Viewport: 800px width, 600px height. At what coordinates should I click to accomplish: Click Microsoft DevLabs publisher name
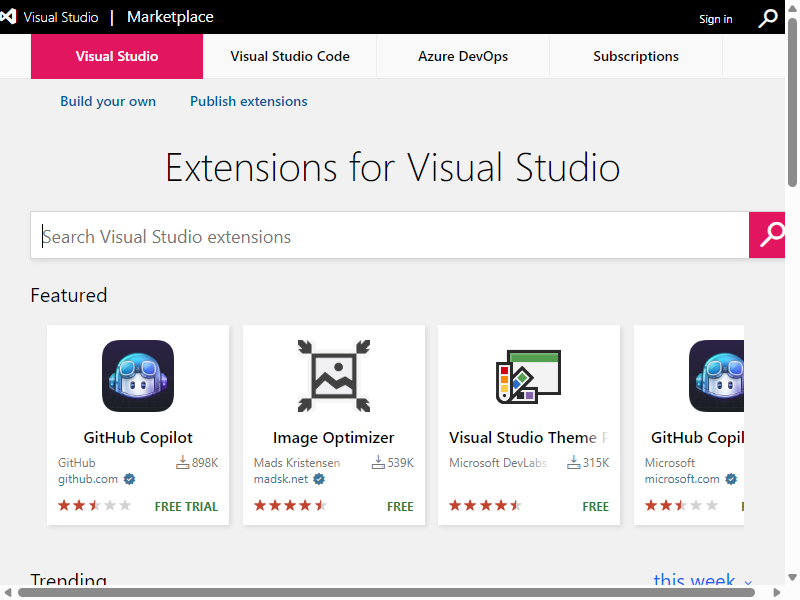pyautogui.click(x=498, y=463)
